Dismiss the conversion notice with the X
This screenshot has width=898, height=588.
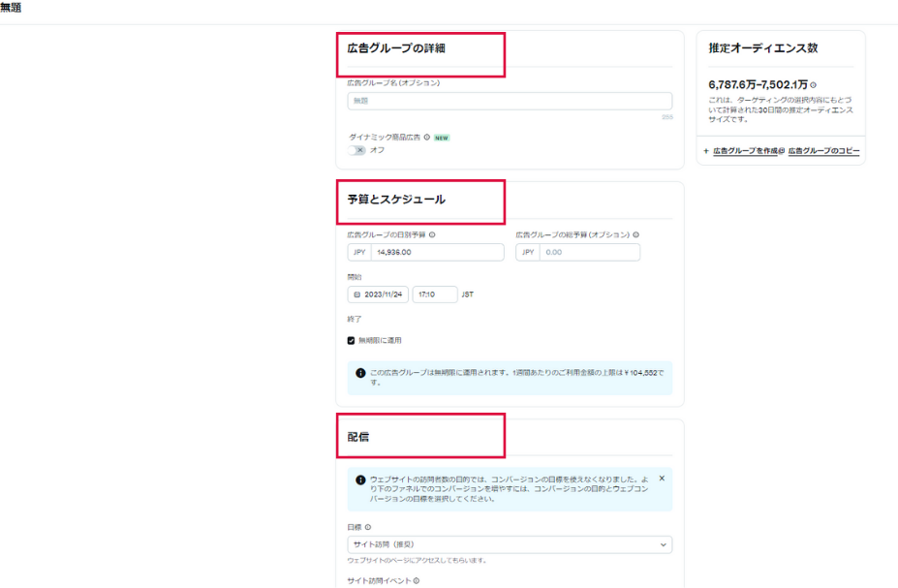663,479
